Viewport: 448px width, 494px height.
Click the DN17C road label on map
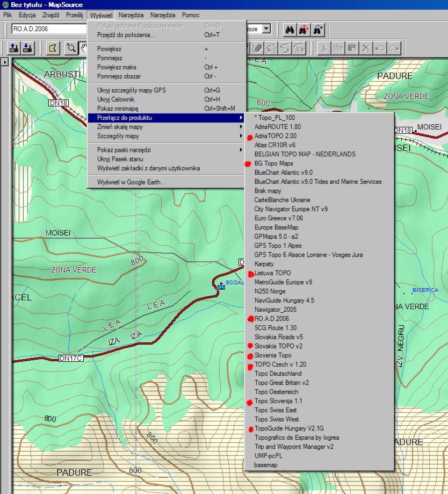pyautogui.click(x=71, y=358)
